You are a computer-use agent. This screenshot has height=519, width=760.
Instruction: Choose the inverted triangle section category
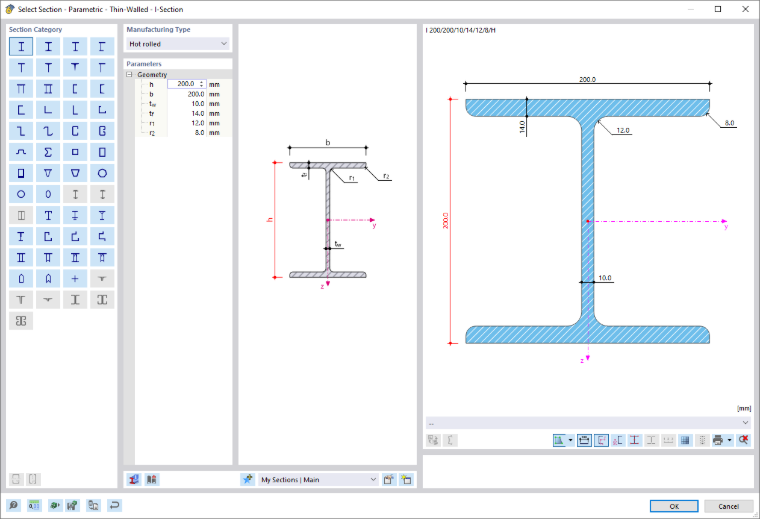pos(48,173)
